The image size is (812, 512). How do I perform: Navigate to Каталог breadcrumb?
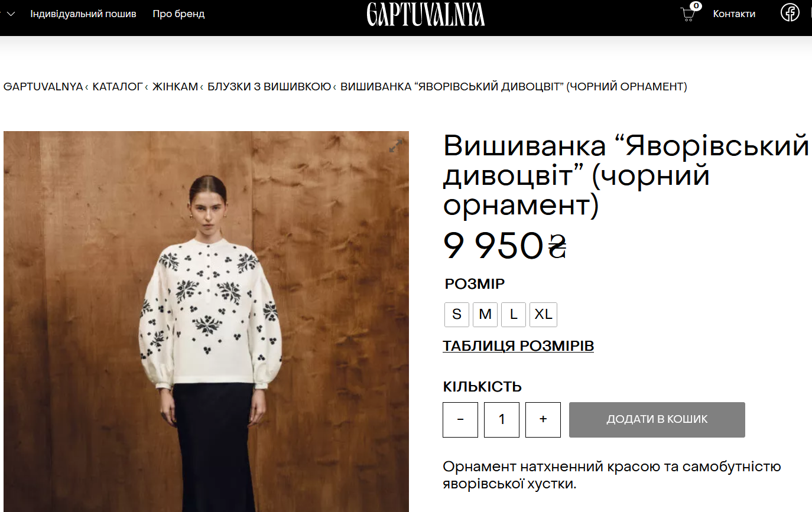point(118,87)
